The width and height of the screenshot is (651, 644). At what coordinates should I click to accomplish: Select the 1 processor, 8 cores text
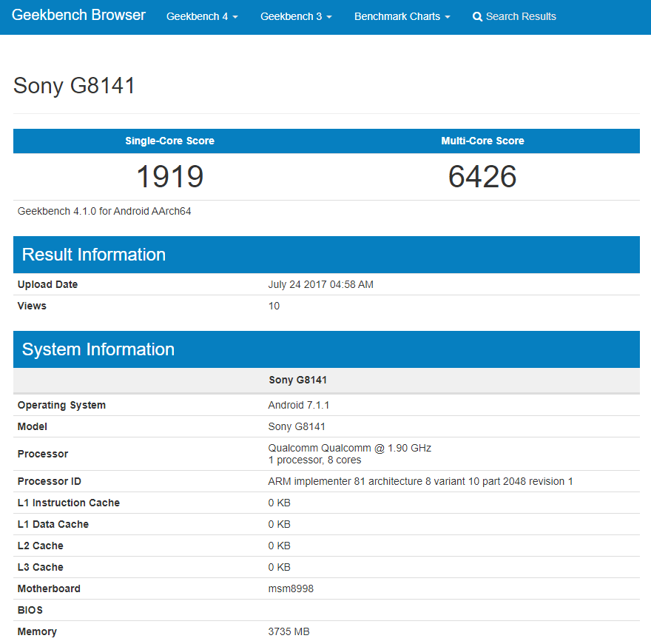click(x=314, y=460)
